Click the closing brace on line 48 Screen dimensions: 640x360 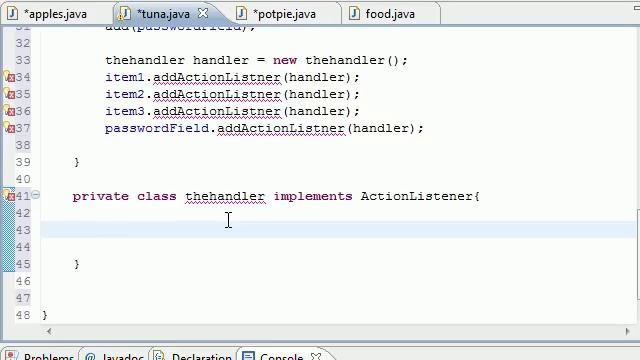click(x=45, y=315)
